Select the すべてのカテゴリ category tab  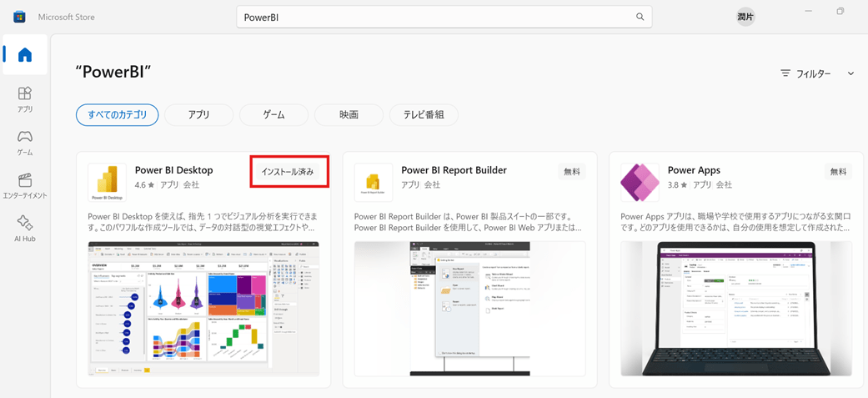click(x=118, y=115)
